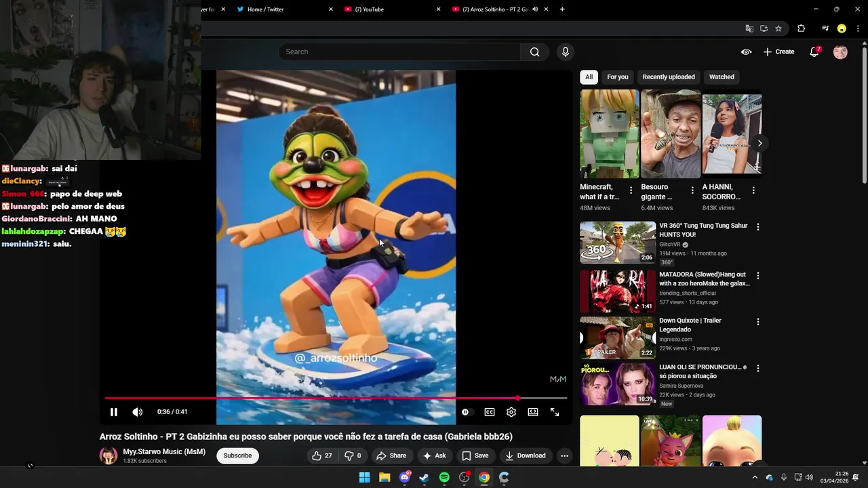
Task: Open YouTube notifications bell
Action: click(814, 52)
